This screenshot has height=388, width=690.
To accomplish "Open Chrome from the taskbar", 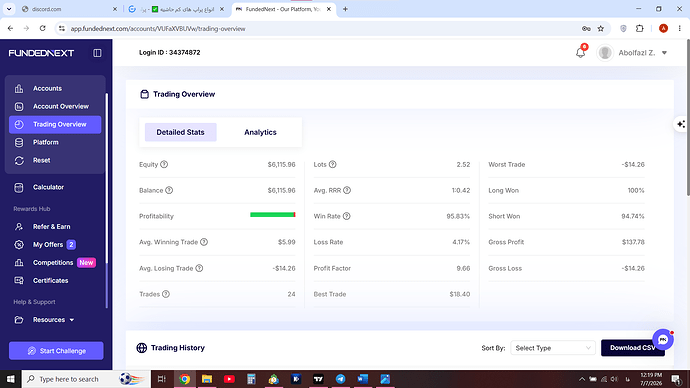I will 184,379.
